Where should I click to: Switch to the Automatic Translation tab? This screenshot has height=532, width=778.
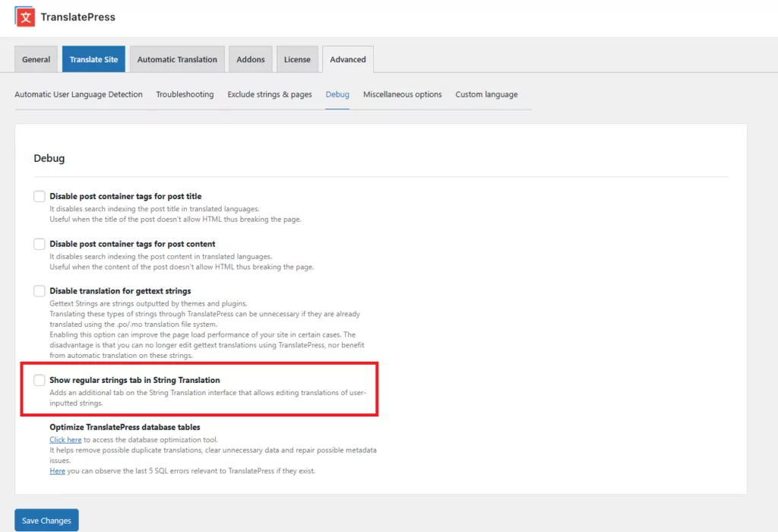coord(177,59)
